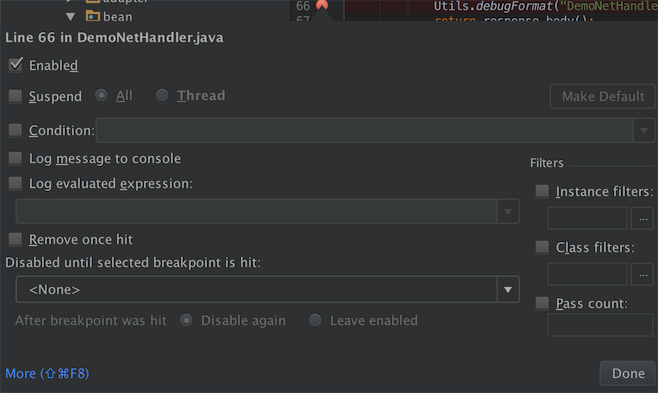The width and height of the screenshot is (658, 393).
Task: Select the Thread suspend radio button
Action: pos(162,96)
